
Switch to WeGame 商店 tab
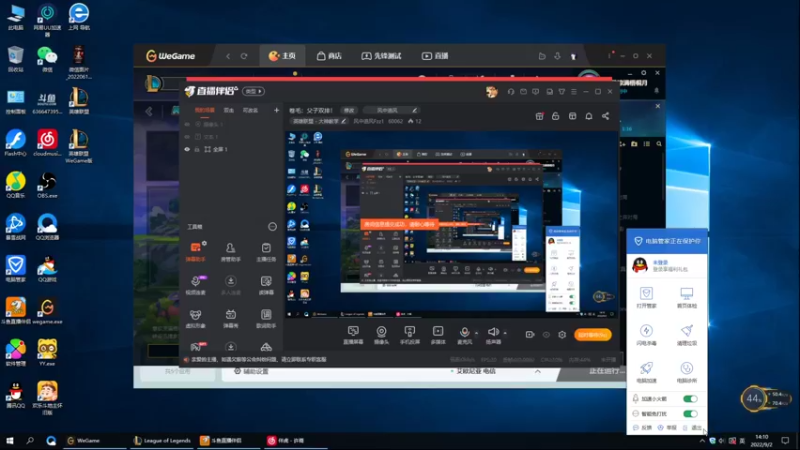[329, 56]
